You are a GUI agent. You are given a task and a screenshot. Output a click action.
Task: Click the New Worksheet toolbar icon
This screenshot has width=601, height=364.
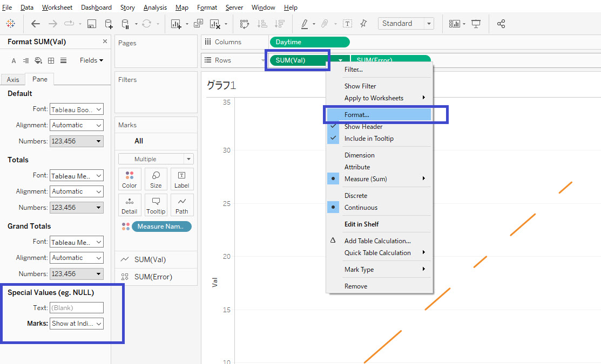[x=177, y=24]
